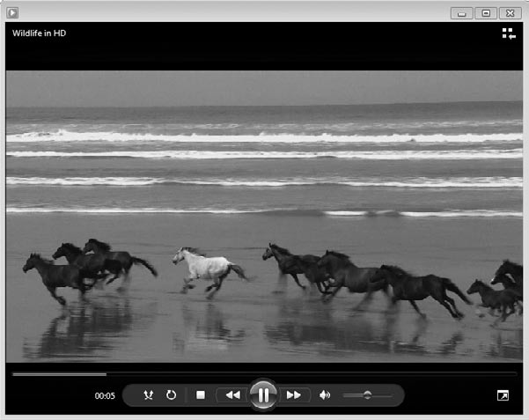Switch to full screen view

coord(503,396)
